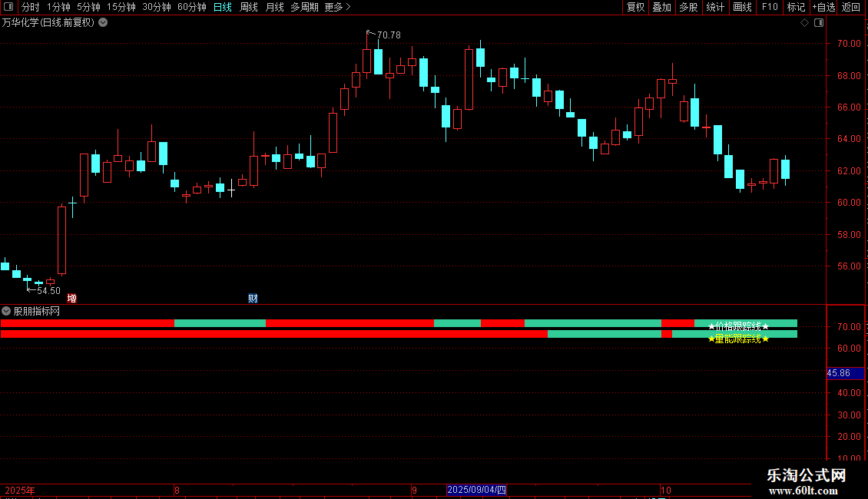Click the 54.50 low price label
868x499 pixels.
click(48, 290)
